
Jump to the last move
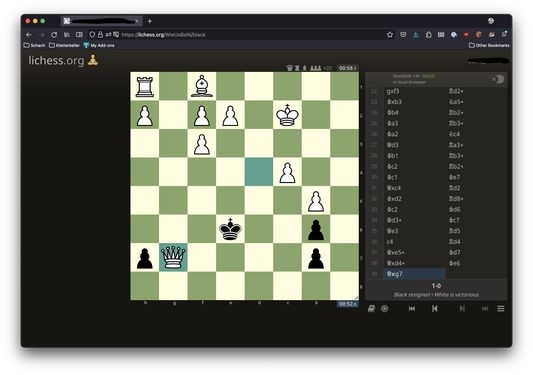click(x=485, y=309)
